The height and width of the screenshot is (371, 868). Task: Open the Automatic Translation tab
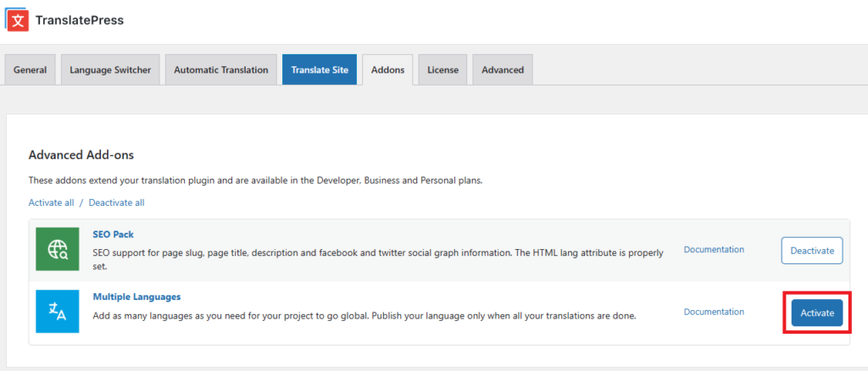pos(221,69)
